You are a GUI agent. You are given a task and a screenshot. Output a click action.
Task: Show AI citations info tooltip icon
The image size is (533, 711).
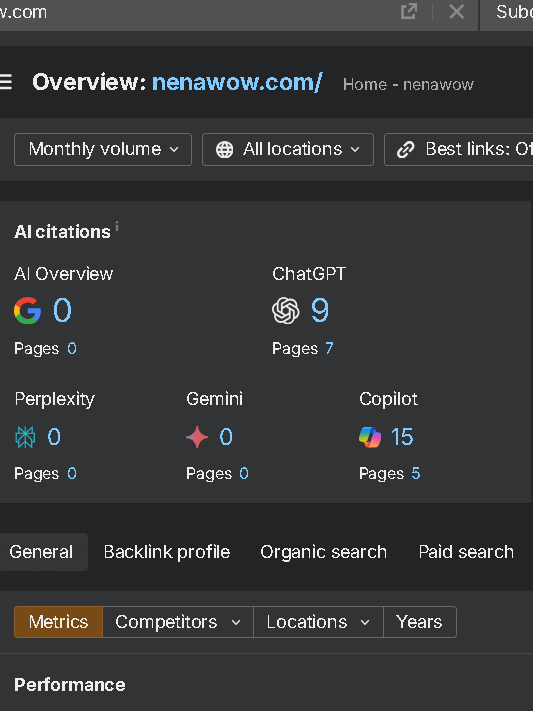tap(117, 225)
